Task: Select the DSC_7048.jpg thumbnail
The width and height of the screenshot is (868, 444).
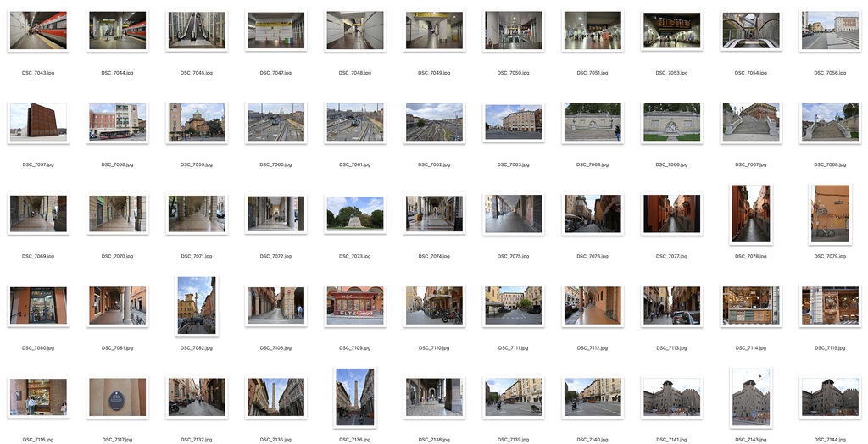Action: click(x=355, y=31)
